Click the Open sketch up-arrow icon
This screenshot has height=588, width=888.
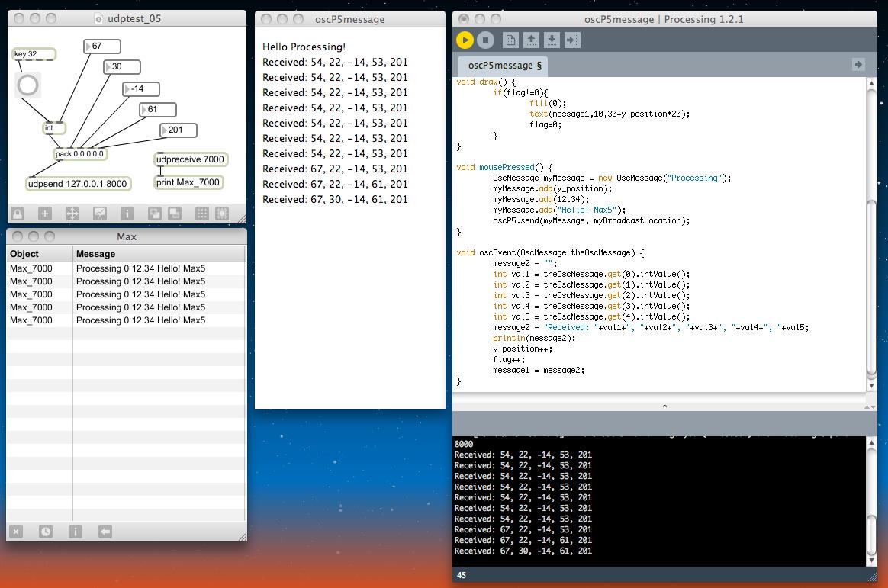532,40
